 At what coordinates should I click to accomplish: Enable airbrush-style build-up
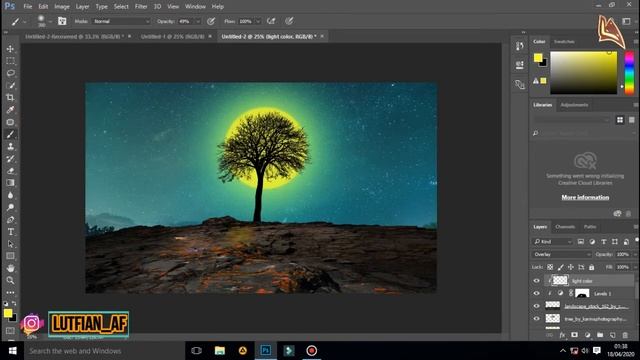point(271,21)
